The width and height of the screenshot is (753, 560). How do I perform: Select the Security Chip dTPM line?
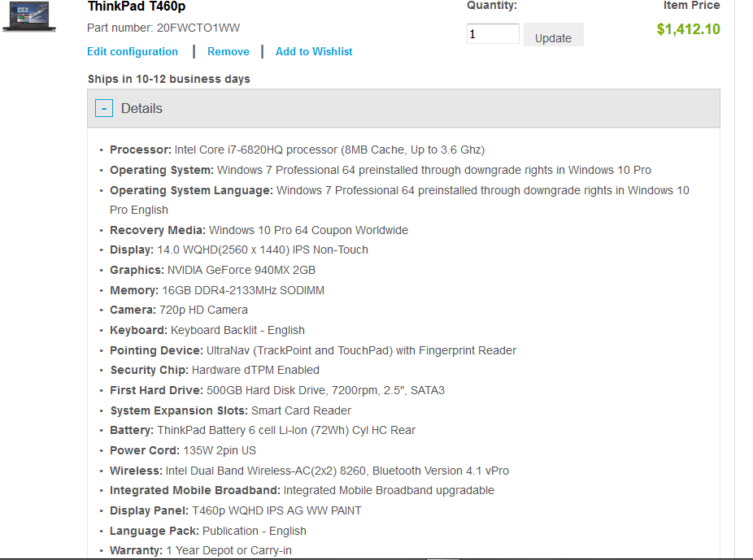[215, 370]
